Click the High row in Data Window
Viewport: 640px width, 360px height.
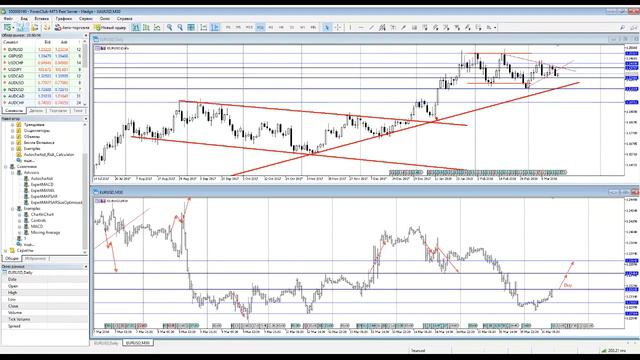[44, 293]
